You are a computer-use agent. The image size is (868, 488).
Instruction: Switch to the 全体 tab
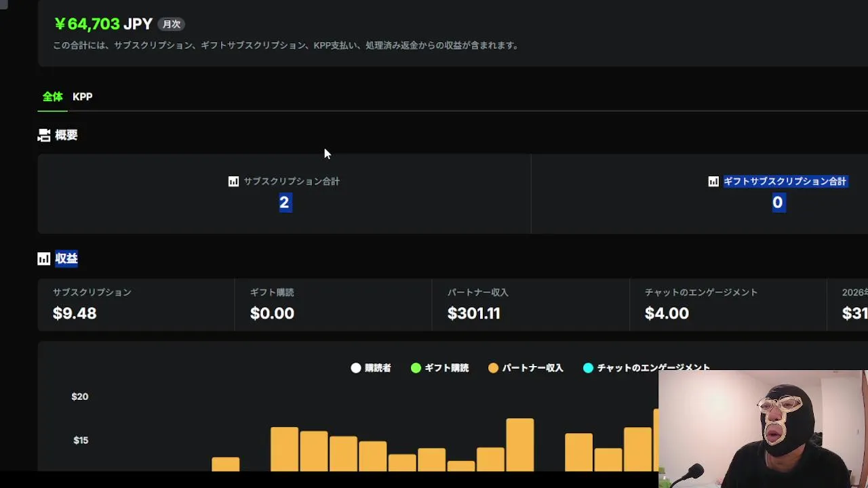click(x=52, y=97)
